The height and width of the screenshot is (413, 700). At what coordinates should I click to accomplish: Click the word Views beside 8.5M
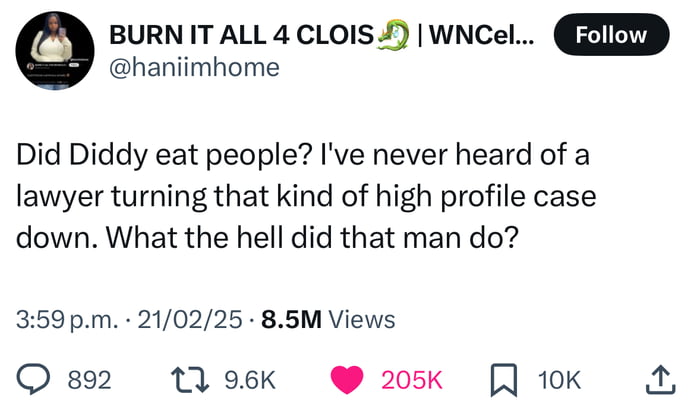point(362,320)
